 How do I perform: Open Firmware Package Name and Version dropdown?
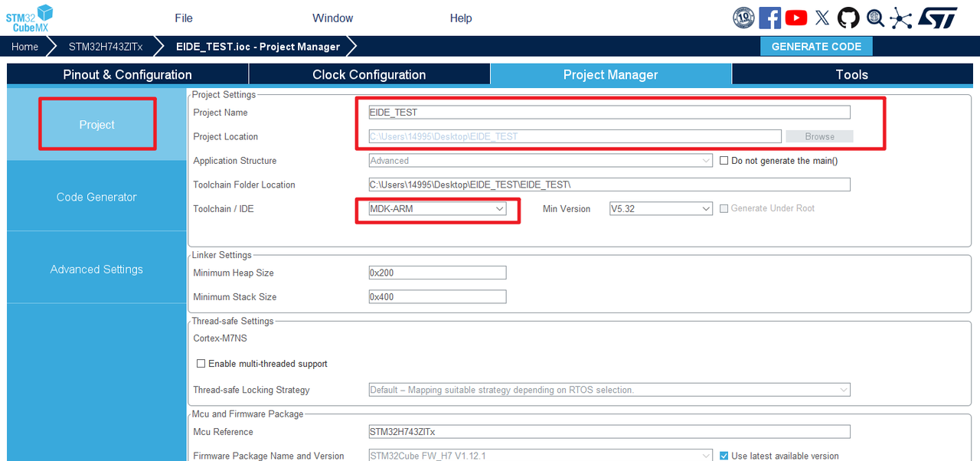tap(541, 456)
